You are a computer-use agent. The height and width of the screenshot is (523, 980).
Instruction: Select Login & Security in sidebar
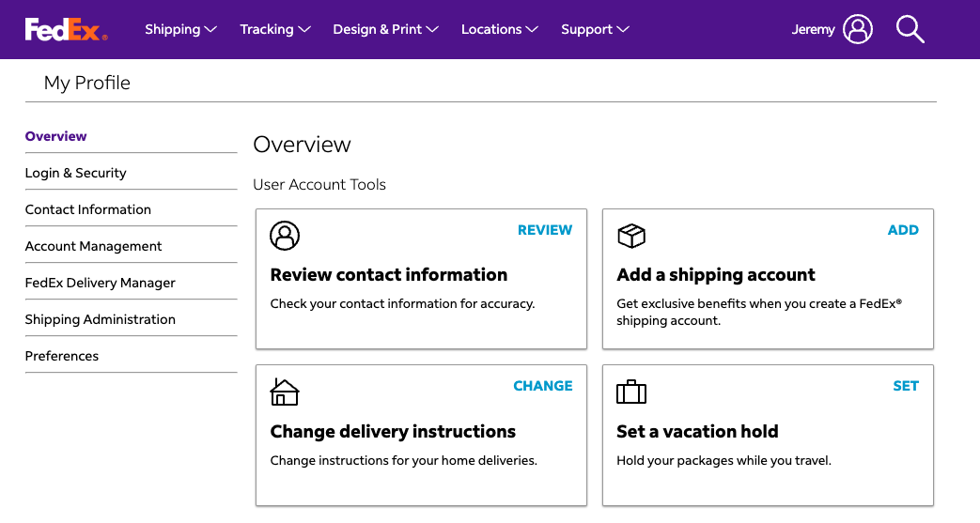coord(75,173)
